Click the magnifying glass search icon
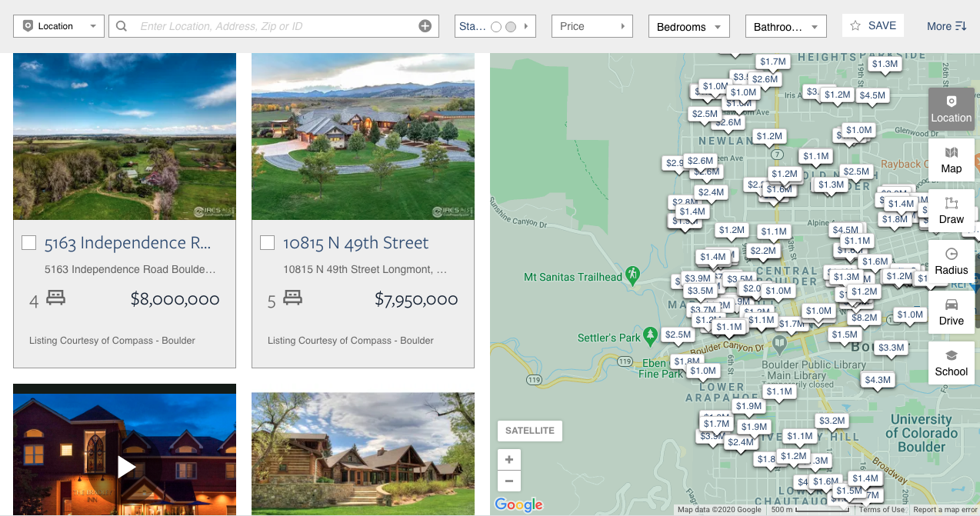Viewport: 980px width, 516px height. pos(122,26)
